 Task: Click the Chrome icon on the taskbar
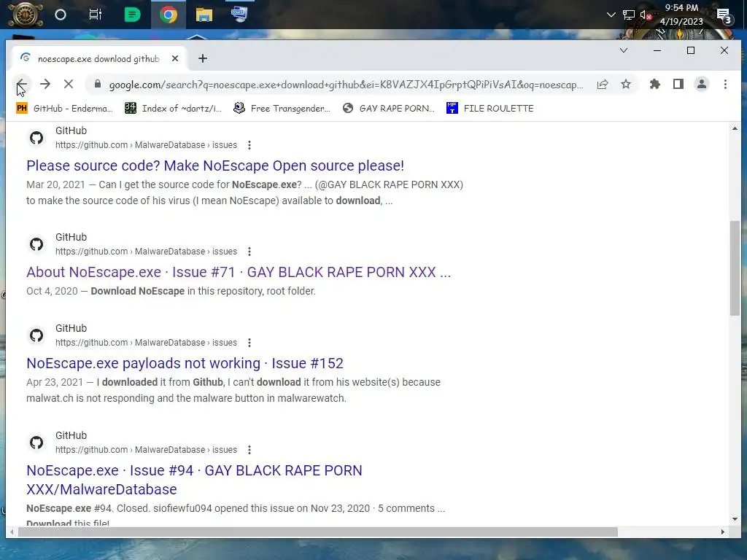tap(169, 15)
